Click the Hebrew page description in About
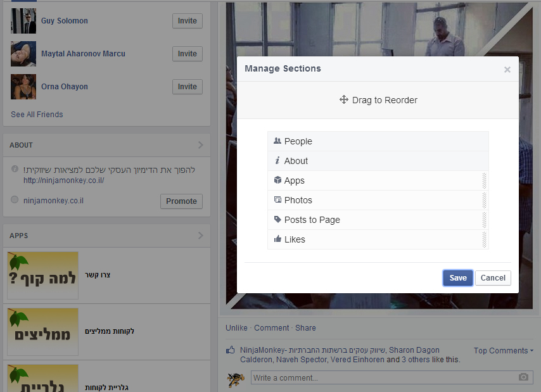541x392 pixels. click(109, 170)
